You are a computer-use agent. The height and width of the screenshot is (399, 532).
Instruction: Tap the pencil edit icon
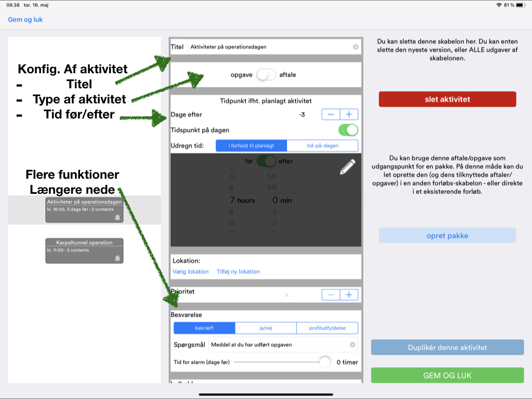(x=348, y=167)
